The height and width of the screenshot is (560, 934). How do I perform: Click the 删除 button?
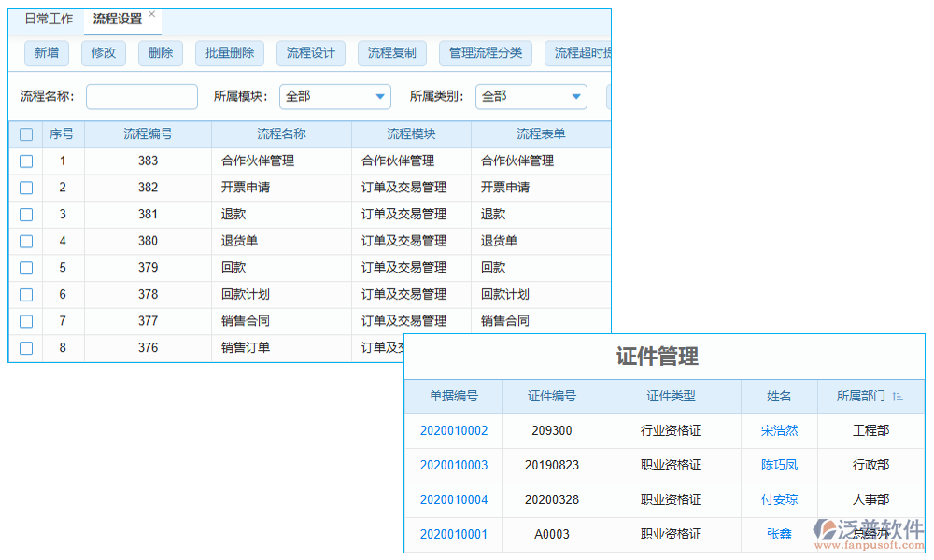point(160,53)
